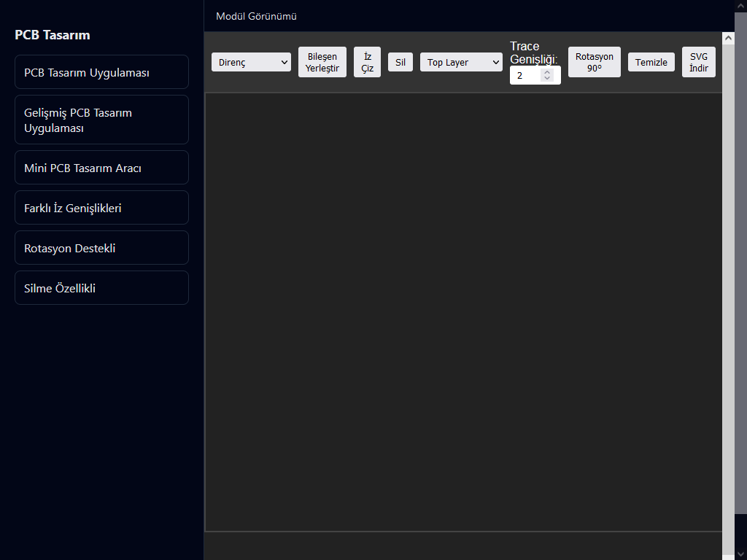Clear the canvas with Temizle
This screenshot has width=747, height=560.
[651, 62]
